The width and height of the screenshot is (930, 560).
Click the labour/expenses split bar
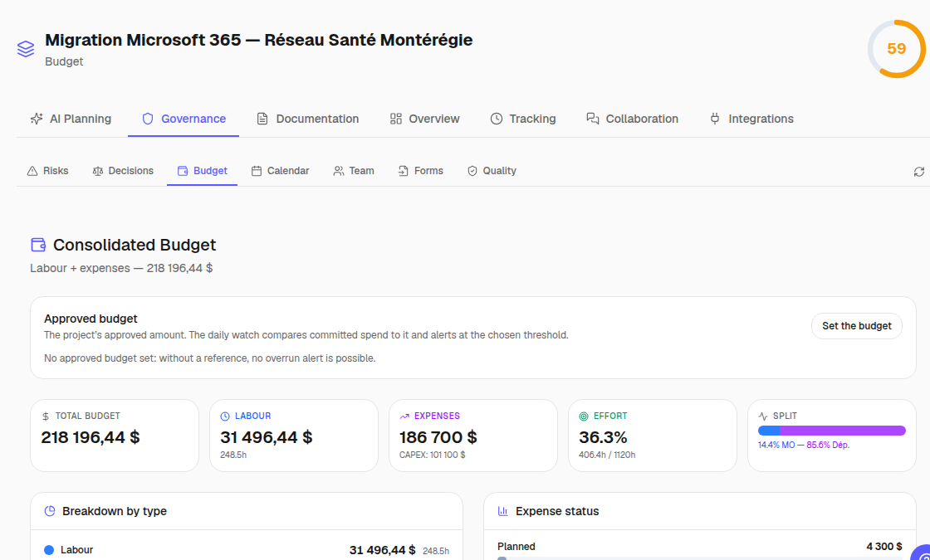tap(831, 431)
